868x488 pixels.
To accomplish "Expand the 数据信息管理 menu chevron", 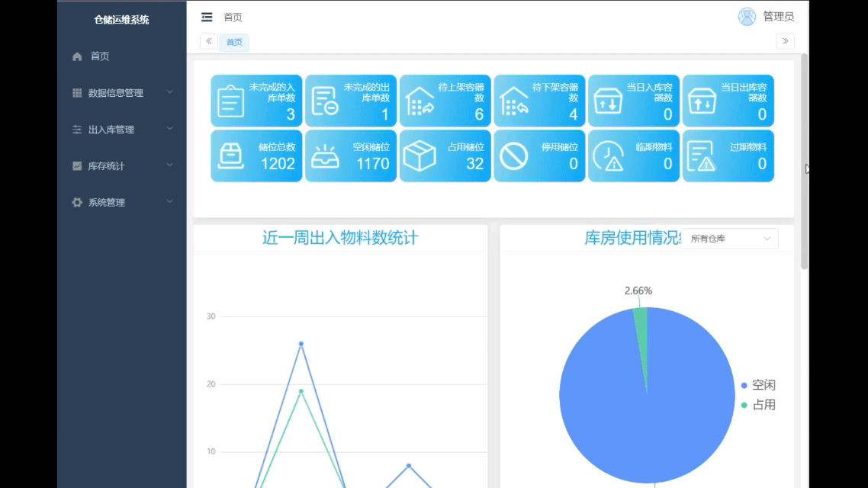I will (x=170, y=91).
